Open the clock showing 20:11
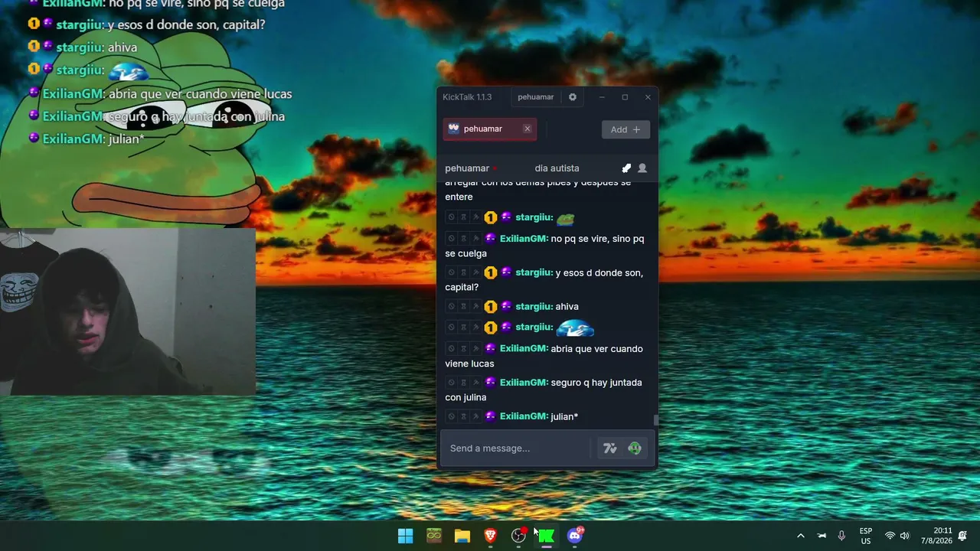Screen dimensions: 980x551 pos(936,536)
